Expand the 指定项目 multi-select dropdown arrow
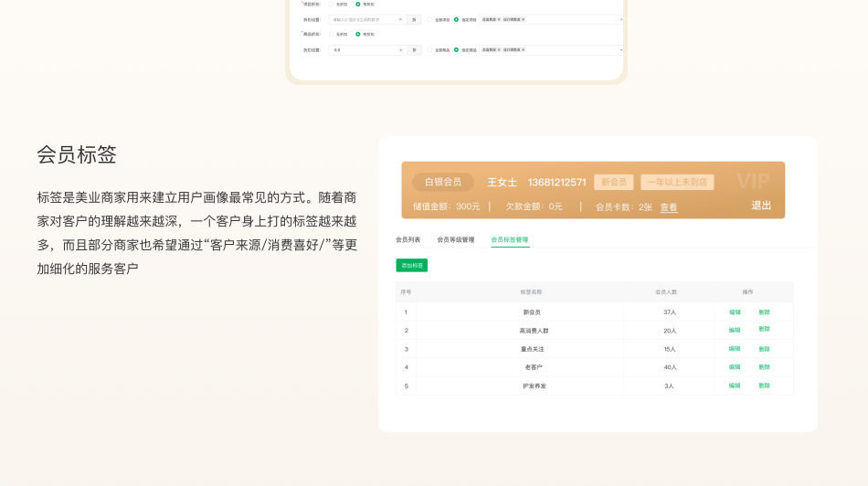Viewport: 868px width, 486px height. (621, 19)
